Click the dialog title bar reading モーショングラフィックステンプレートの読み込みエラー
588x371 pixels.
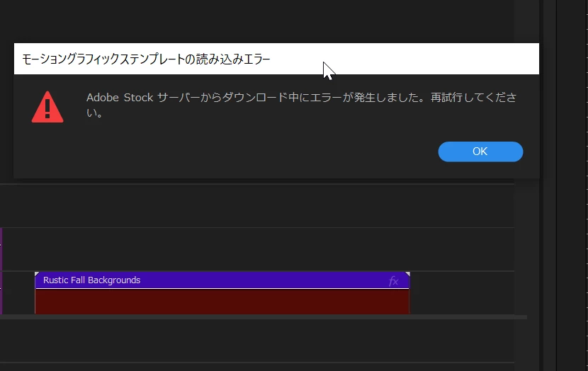coord(276,59)
